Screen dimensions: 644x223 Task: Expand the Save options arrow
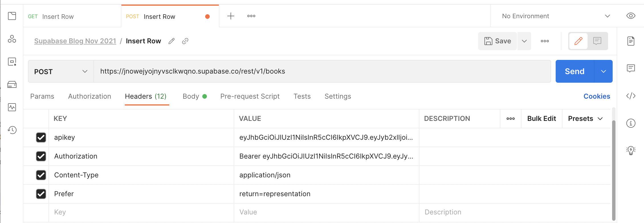coord(524,41)
